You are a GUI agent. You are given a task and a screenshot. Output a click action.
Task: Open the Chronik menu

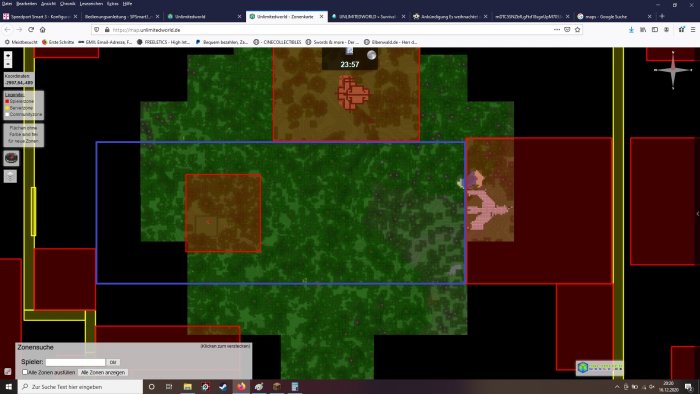[x=67, y=4]
